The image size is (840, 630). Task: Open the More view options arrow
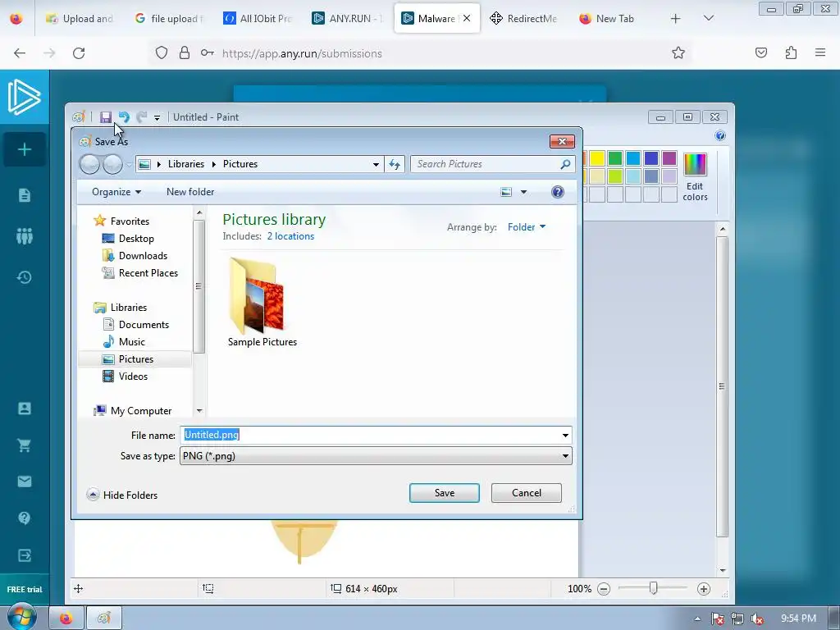[524, 192]
